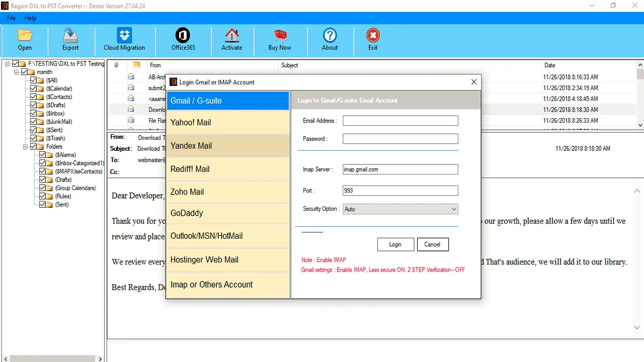Click the Login button
The height and width of the screenshot is (362, 644).
point(395,244)
